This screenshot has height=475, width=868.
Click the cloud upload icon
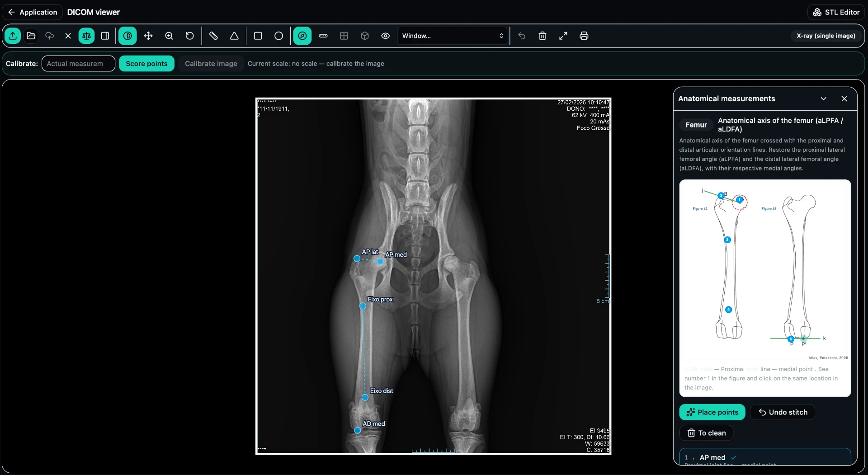point(50,36)
